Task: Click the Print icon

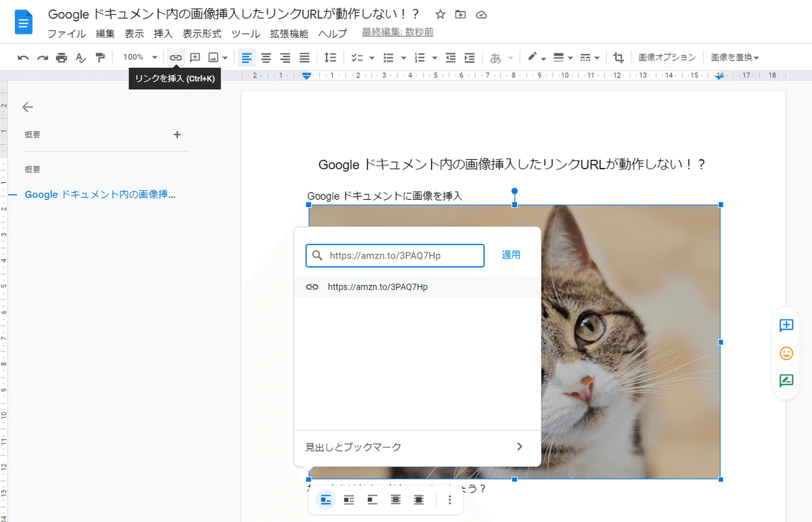Action: point(60,57)
